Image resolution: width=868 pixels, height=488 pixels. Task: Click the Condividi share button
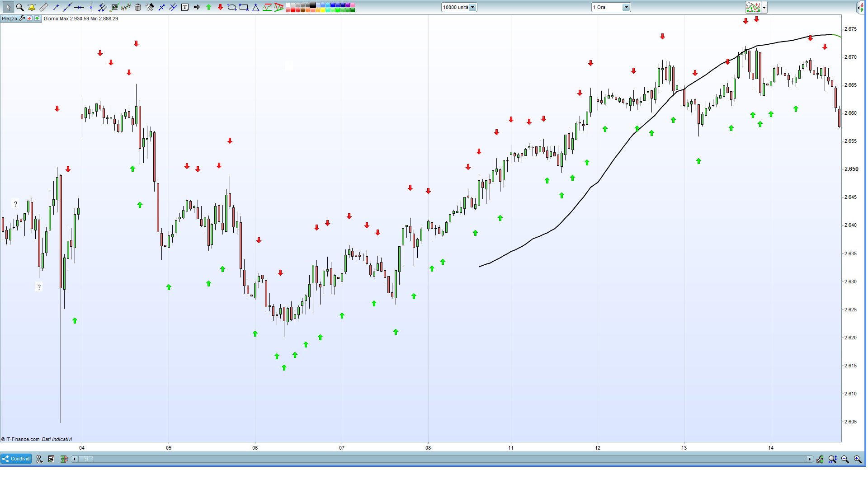pyautogui.click(x=16, y=459)
